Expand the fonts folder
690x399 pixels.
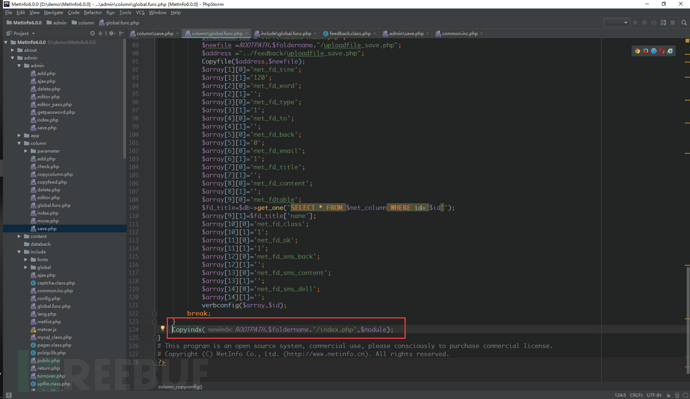click(x=26, y=260)
